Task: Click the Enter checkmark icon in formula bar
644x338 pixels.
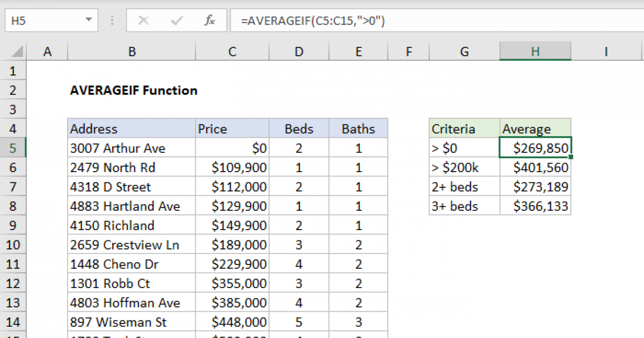Action: 177,21
